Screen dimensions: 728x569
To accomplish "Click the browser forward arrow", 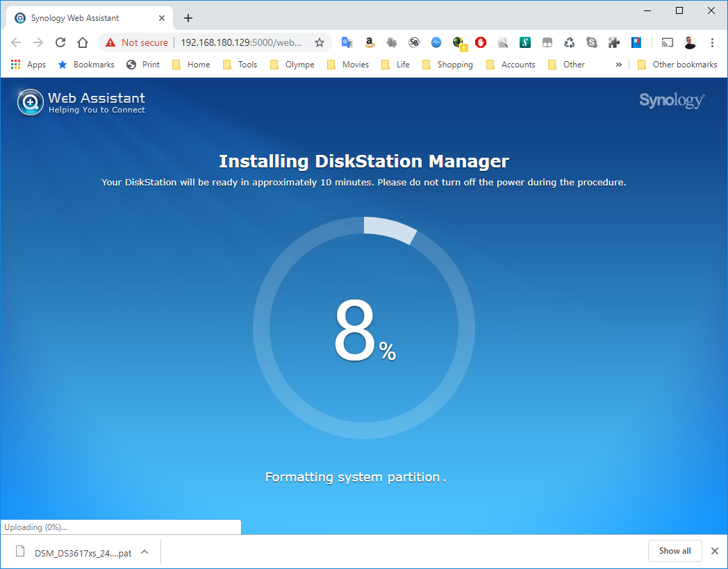I will coord(38,43).
